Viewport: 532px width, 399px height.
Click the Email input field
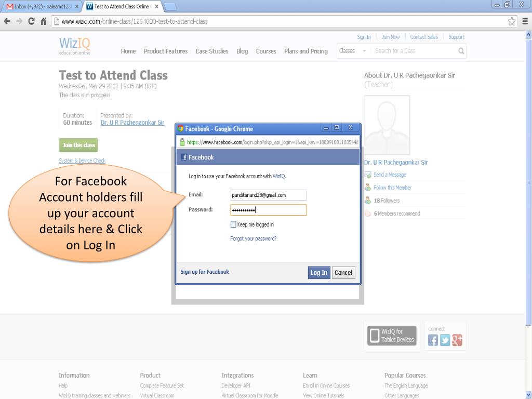tap(269, 195)
